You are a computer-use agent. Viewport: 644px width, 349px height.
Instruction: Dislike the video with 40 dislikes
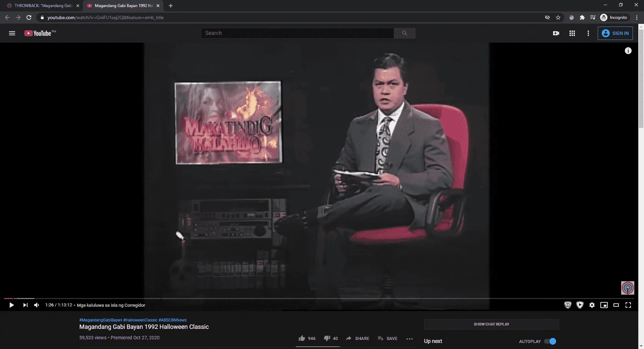point(331,338)
